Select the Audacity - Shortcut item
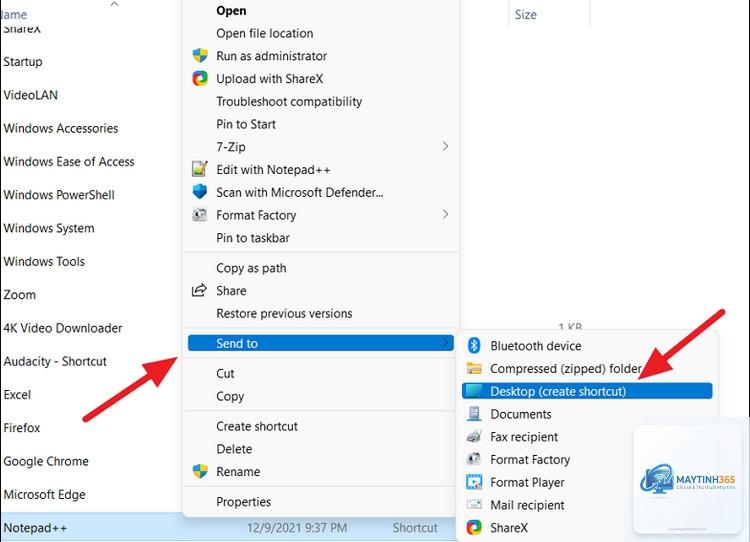This screenshot has width=750, height=542. [55, 361]
